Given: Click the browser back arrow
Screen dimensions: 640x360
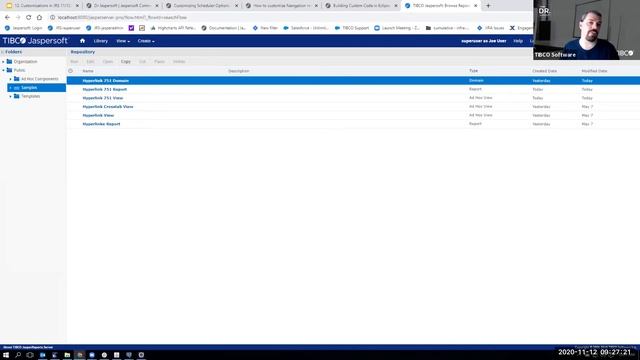Looking at the screenshot, I should pyautogui.click(x=7, y=18).
